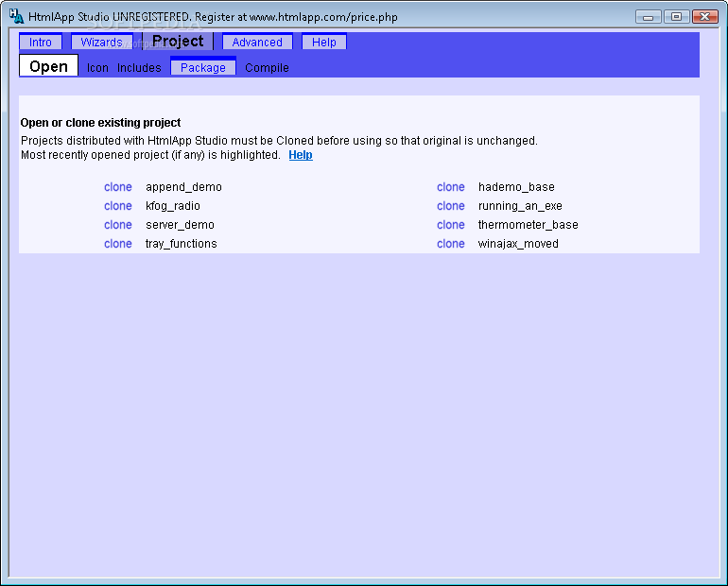This screenshot has height=586, width=728.
Task: Select the Project tab
Action: [178, 42]
